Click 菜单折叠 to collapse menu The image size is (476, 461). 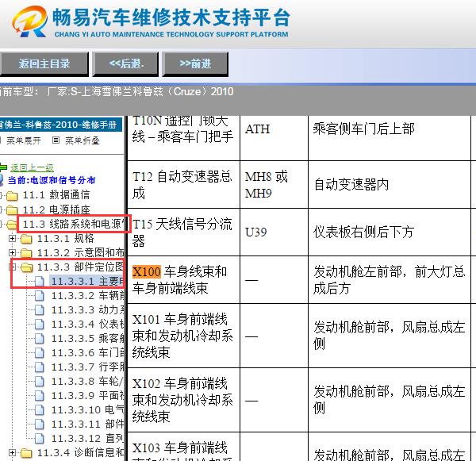83,140
